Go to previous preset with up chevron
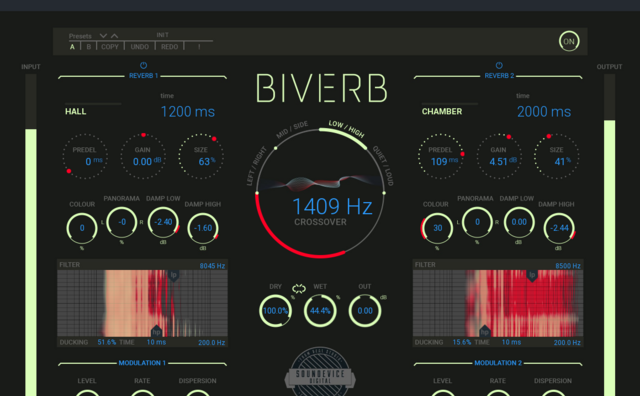The width and height of the screenshot is (640, 396). (115, 36)
